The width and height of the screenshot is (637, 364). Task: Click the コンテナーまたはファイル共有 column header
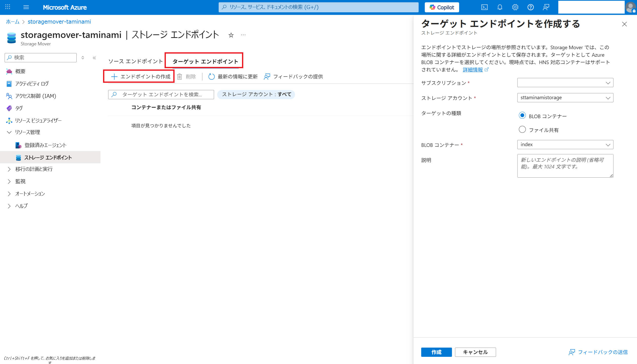click(166, 107)
